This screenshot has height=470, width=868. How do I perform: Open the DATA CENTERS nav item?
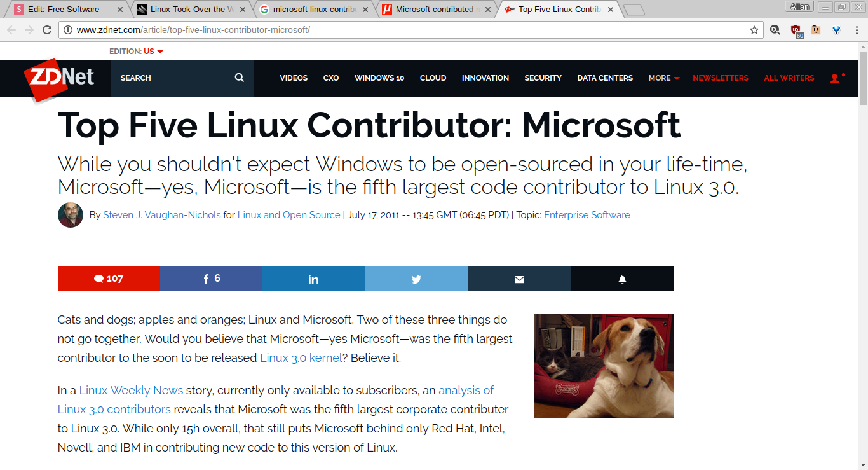click(x=605, y=78)
